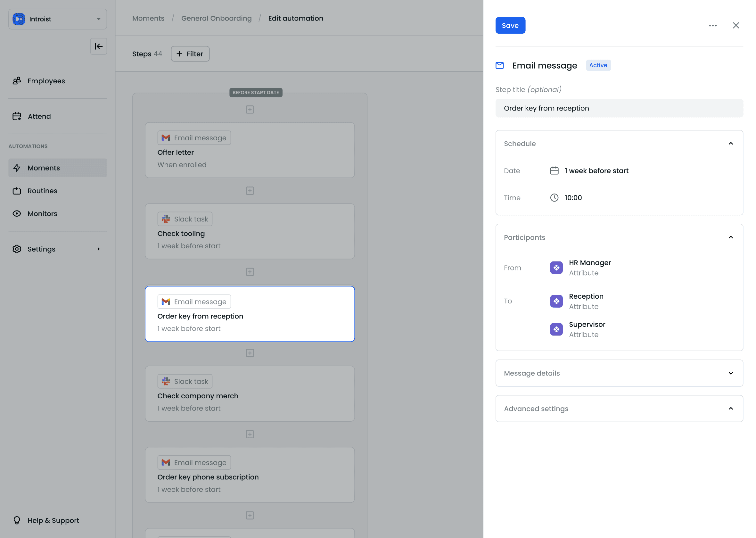This screenshot has height=538, width=756.
Task: Click the calendar icon next to Date
Action: tap(554, 170)
